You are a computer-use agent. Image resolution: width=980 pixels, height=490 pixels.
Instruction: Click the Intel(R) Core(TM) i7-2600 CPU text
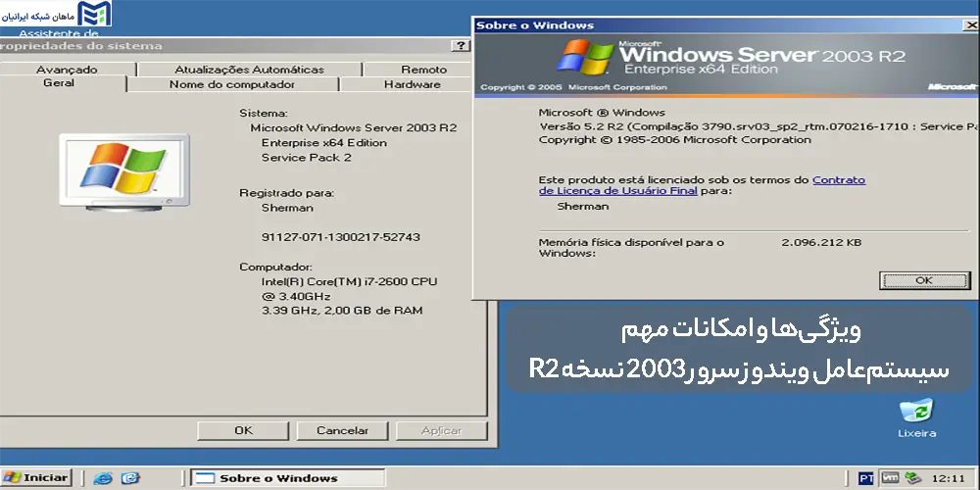tap(350, 282)
